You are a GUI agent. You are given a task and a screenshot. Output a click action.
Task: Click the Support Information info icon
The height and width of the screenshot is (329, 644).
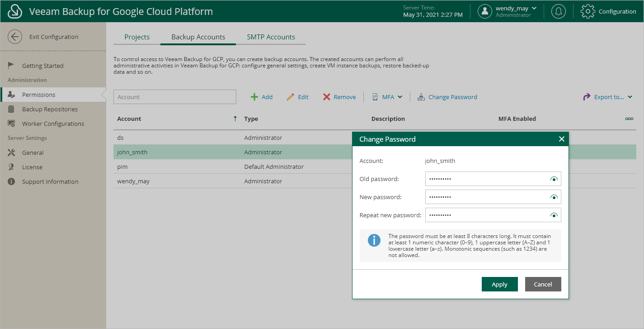(x=12, y=181)
